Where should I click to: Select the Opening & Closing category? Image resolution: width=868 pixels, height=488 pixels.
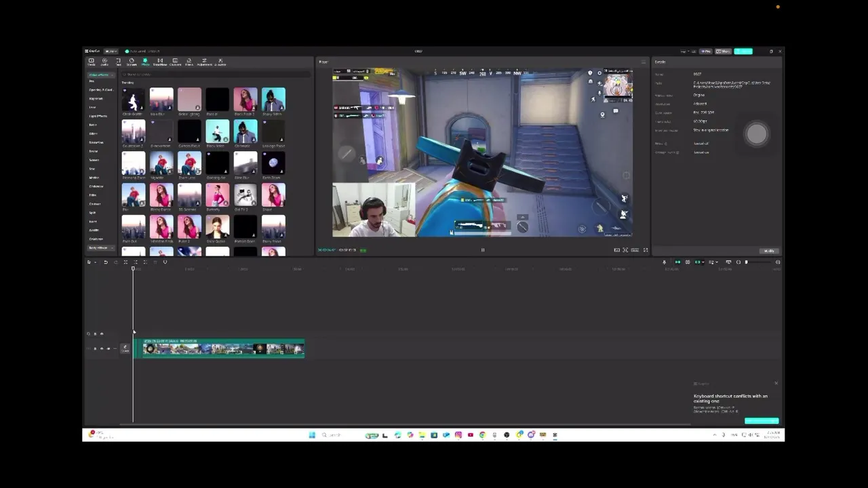coord(101,89)
